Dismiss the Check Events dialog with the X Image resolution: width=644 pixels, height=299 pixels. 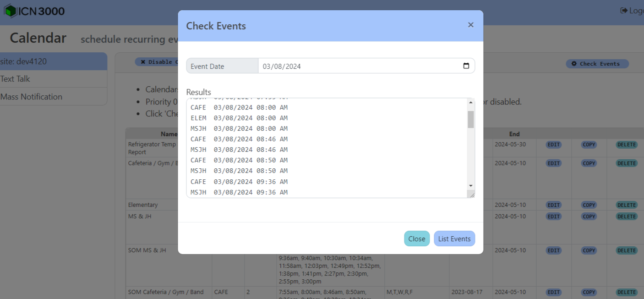click(x=470, y=25)
